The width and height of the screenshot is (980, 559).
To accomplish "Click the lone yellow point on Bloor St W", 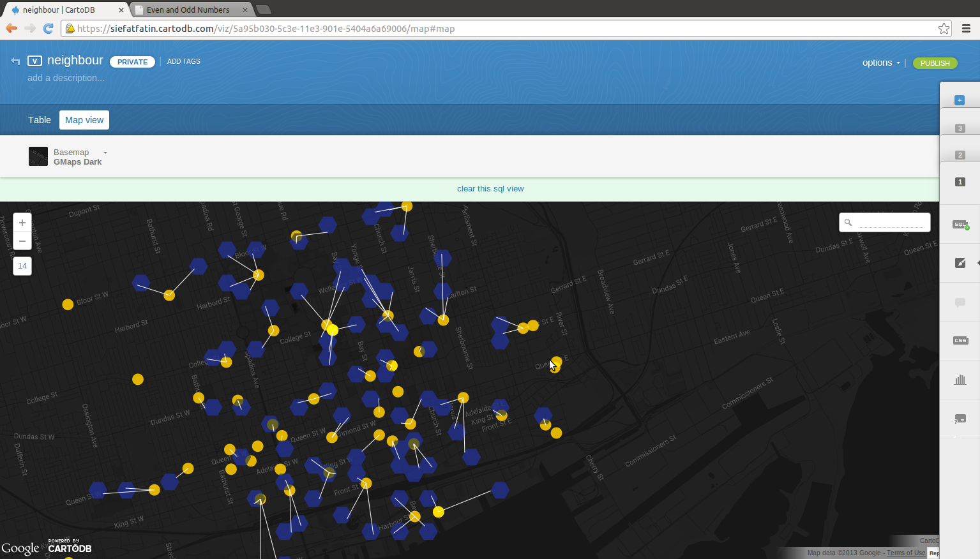I will (68, 304).
